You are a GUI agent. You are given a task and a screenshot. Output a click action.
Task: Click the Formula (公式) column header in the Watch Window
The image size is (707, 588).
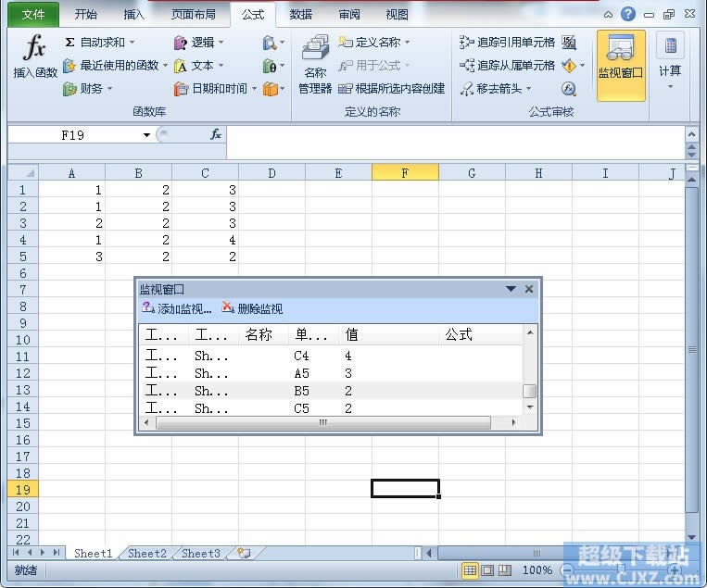481,334
